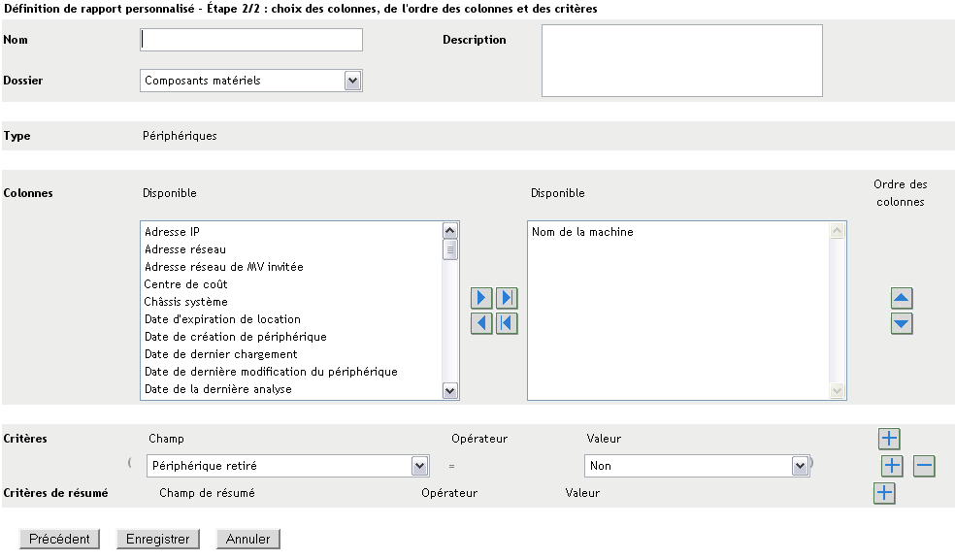Click the Enregistrer button

point(157,539)
